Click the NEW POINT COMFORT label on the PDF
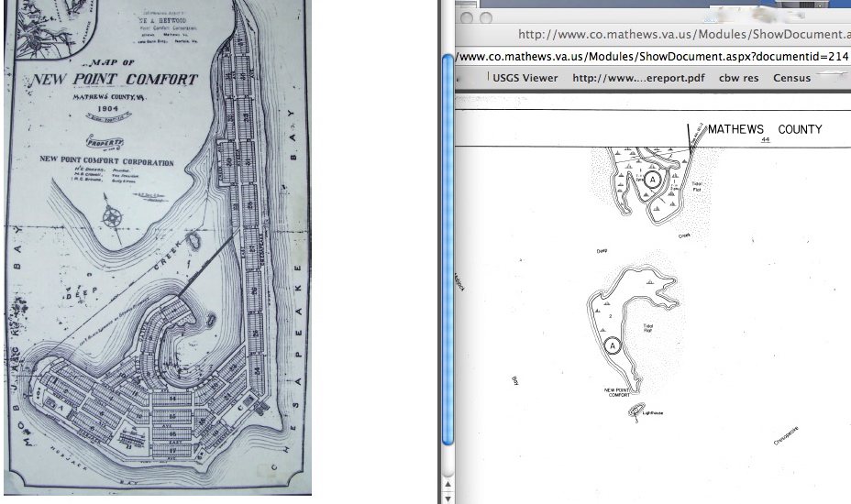The image size is (851, 504). 616,391
